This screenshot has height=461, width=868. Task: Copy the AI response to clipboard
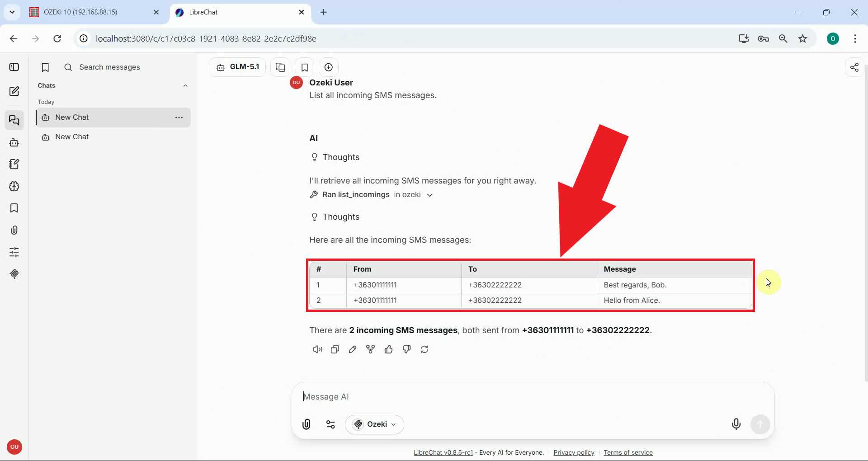[x=335, y=349]
